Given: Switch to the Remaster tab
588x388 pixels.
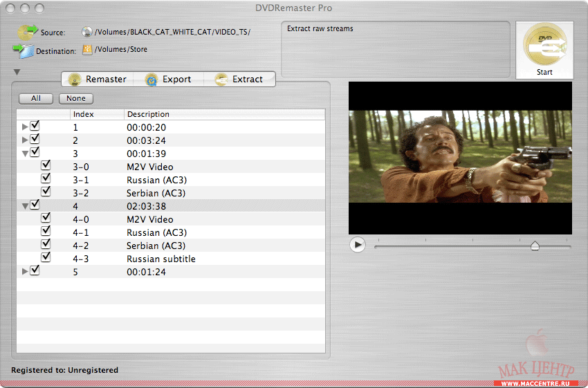Looking at the screenshot, I should tap(98, 79).
